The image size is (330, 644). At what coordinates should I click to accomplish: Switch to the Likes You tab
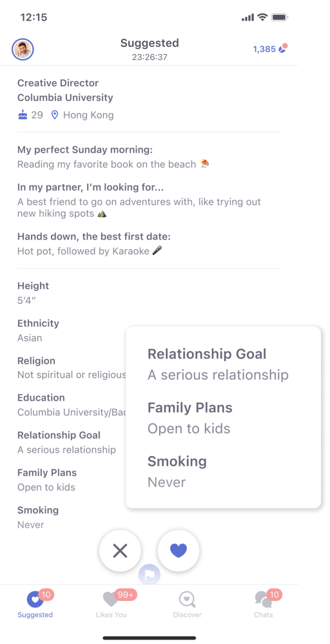click(112, 605)
